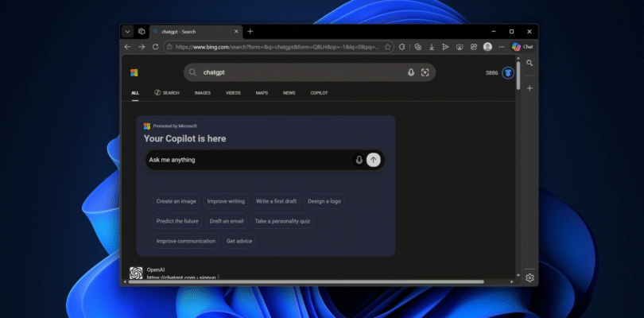Open the tab actions menu chevron
644x318 pixels.
(128, 32)
